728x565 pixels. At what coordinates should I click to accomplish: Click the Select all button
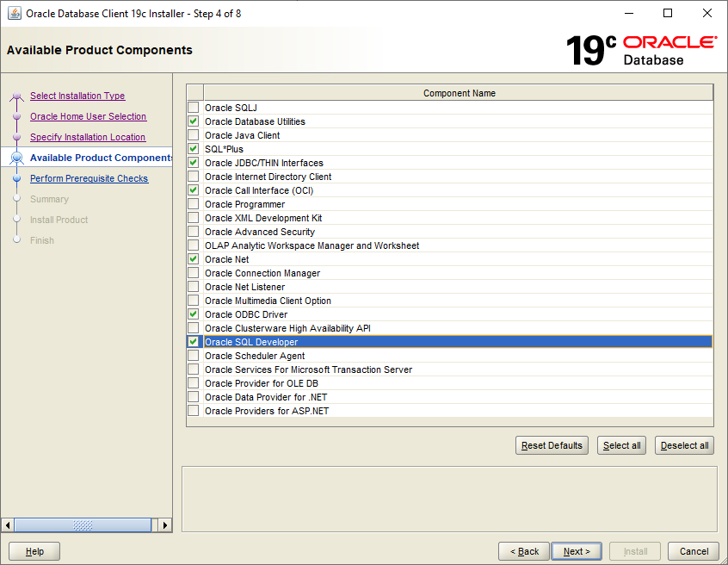621,445
